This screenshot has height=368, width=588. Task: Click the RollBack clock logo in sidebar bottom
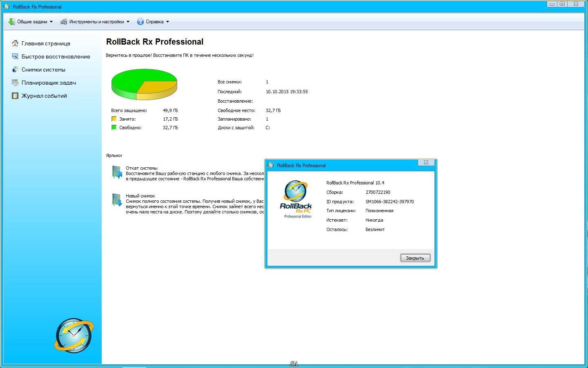point(74,336)
